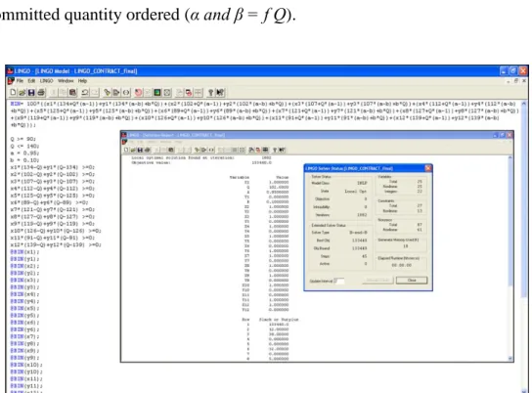The image size is (532, 393).
Task: Click the '@BIN(y1);' line in model
Action: [24, 259]
